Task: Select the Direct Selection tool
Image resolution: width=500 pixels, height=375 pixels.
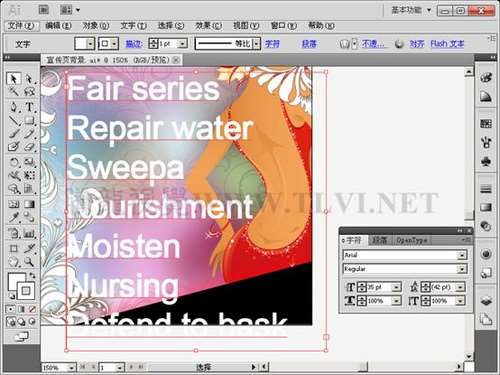Action: pyautogui.click(x=29, y=79)
